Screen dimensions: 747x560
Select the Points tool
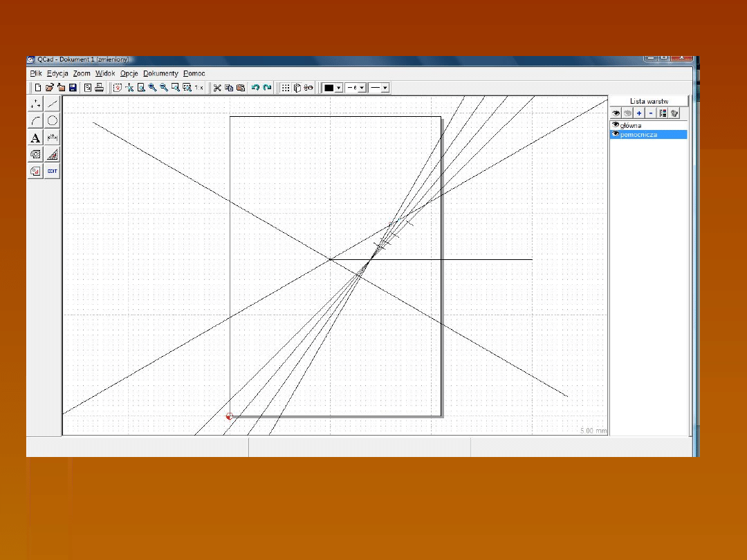36,104
